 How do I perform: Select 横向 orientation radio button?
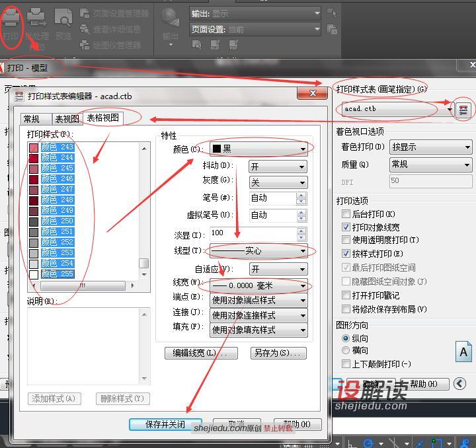point(346,350)
